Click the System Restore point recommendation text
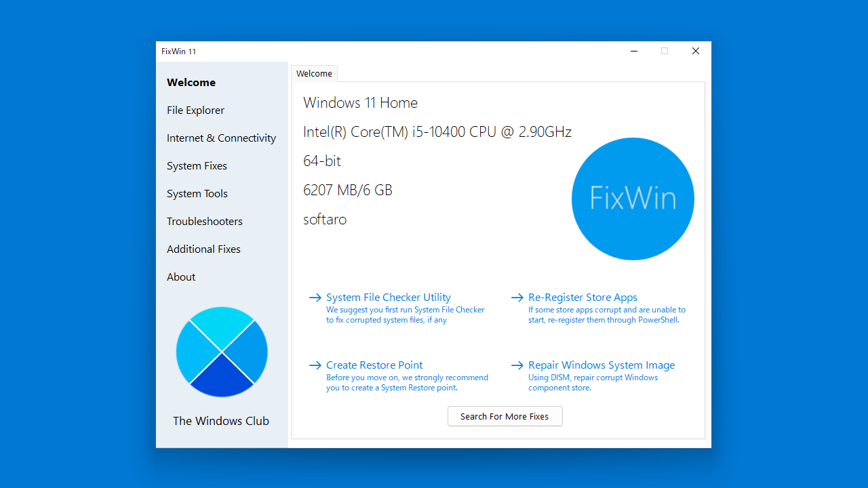Image resolution: width=868 pixels, height=488 pixels. (407, 382)
